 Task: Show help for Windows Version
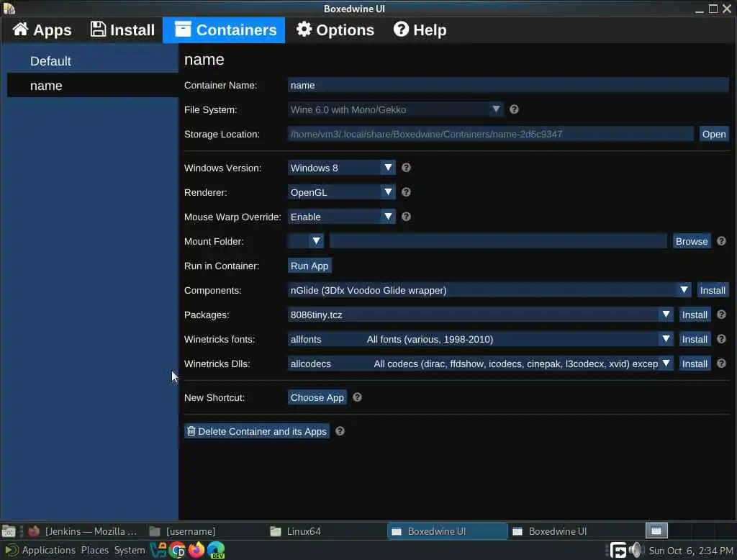pos(406,168)
